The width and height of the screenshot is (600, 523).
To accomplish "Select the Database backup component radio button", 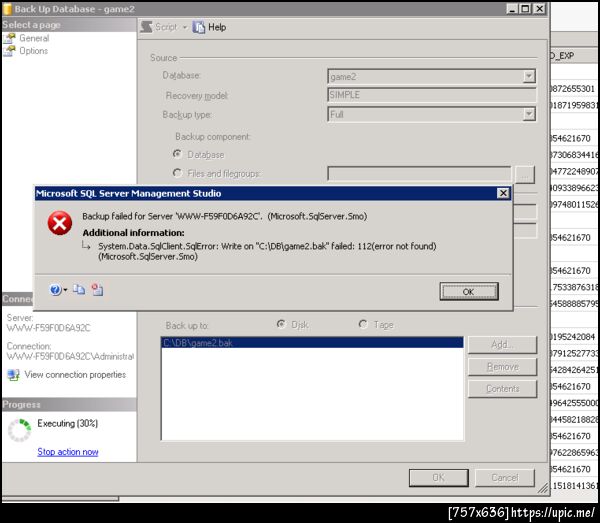I will coord(177,154).
